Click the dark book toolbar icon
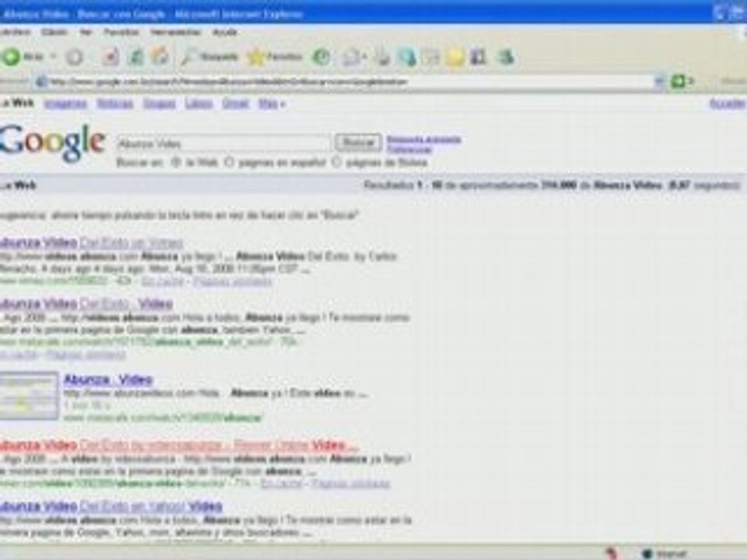The width and height of the screenshot is (747, 560). click(x=478, y=57)
